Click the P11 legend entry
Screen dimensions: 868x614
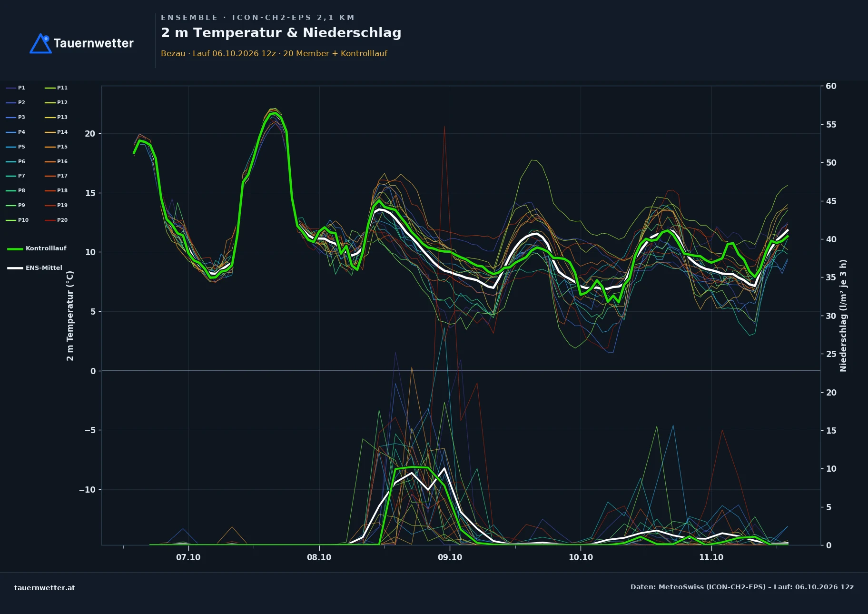click(56, 88)
